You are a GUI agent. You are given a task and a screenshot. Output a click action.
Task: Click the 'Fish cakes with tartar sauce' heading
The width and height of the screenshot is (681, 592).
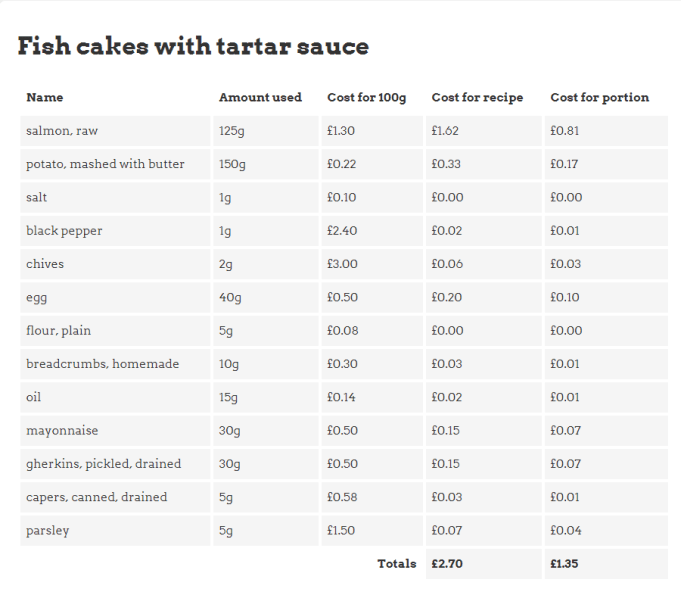coord(193,46)
